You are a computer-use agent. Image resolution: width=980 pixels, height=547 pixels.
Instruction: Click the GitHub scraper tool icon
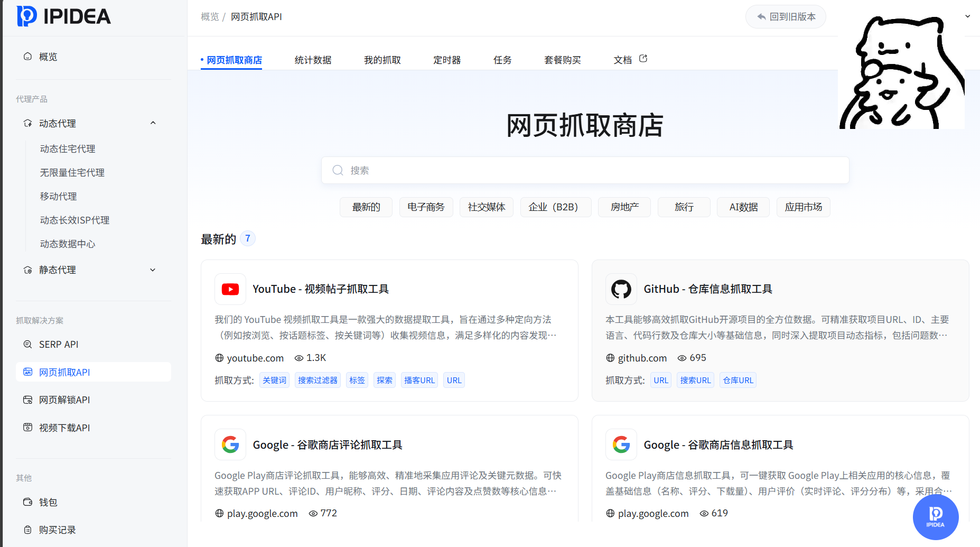click(x=621, y=289)
